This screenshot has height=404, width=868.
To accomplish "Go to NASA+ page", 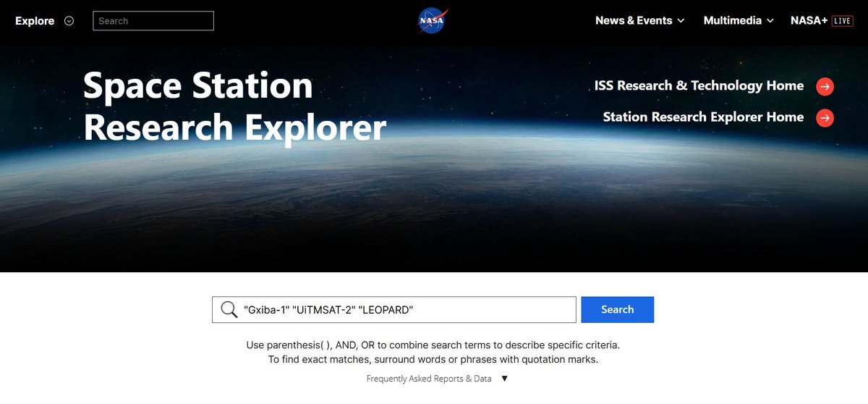I will coord(809,20).
